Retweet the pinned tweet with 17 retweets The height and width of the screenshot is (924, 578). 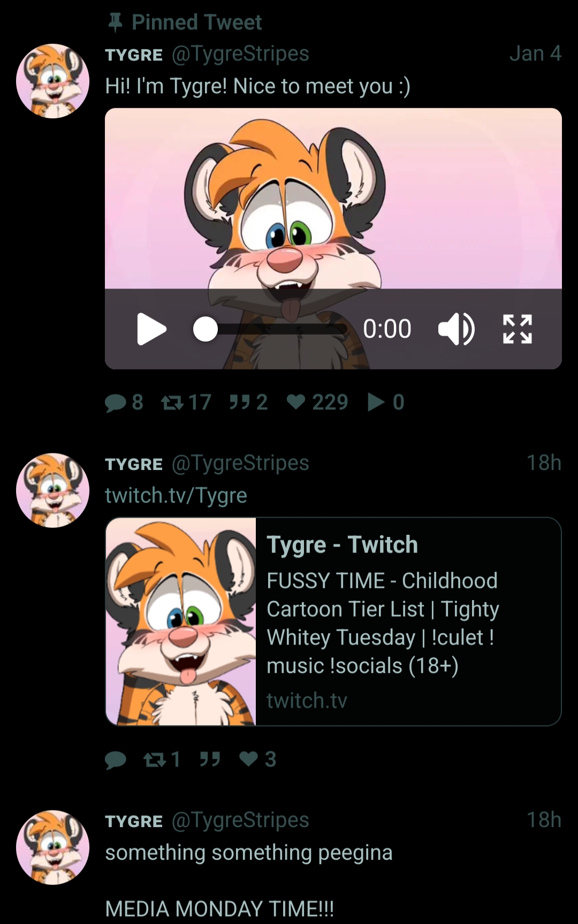point(172,402)
